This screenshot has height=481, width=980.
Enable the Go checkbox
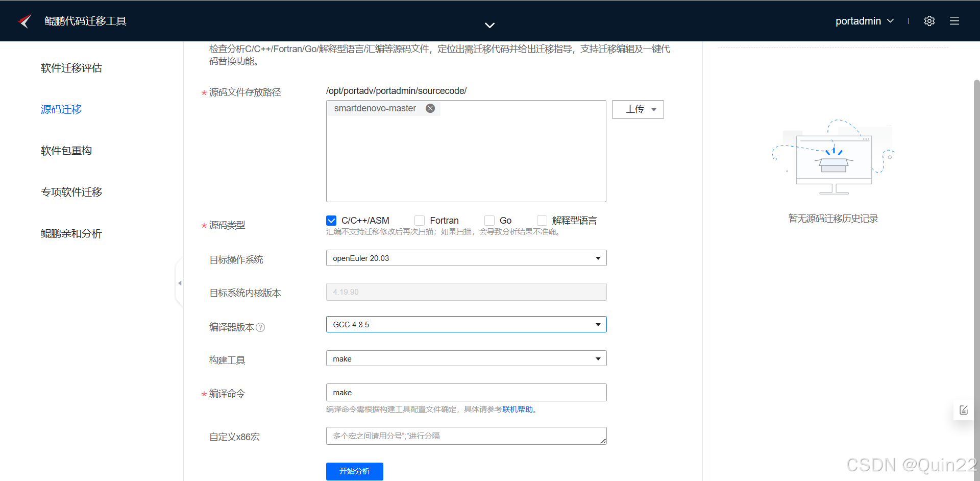click(489, 221)
